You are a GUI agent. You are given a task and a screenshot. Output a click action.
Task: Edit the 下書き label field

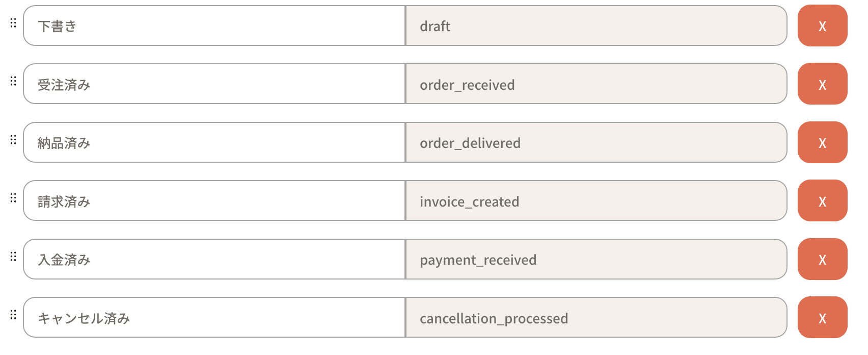(214, 26)
